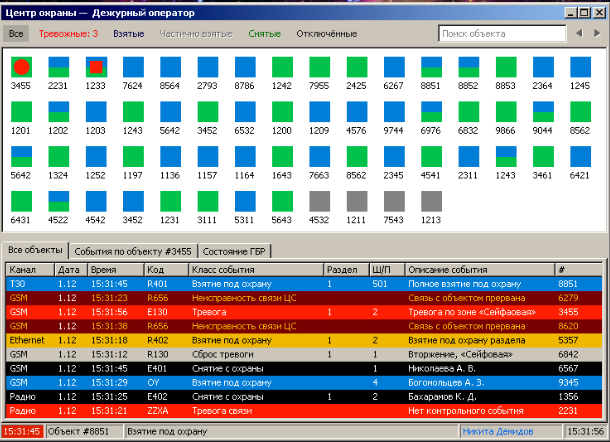Select green object tile 6431
This screenshot has width=610, height=442.
tap(21, 201)
